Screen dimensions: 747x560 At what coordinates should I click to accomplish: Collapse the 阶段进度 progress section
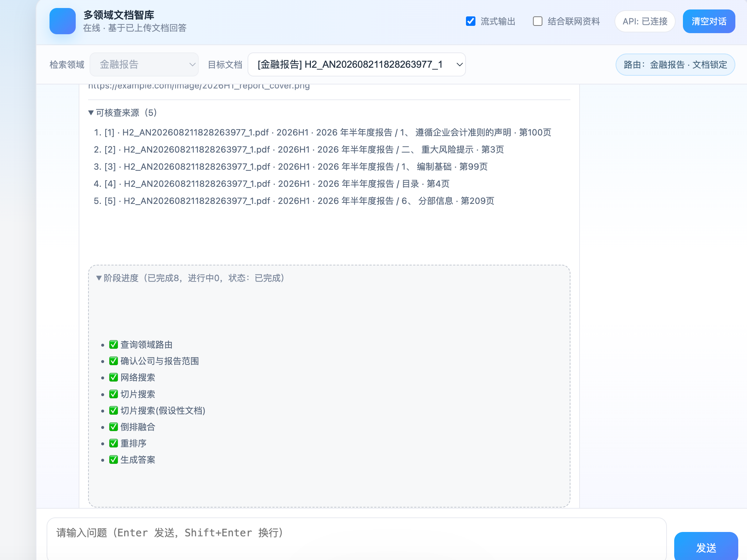click(x=190, y=278)
